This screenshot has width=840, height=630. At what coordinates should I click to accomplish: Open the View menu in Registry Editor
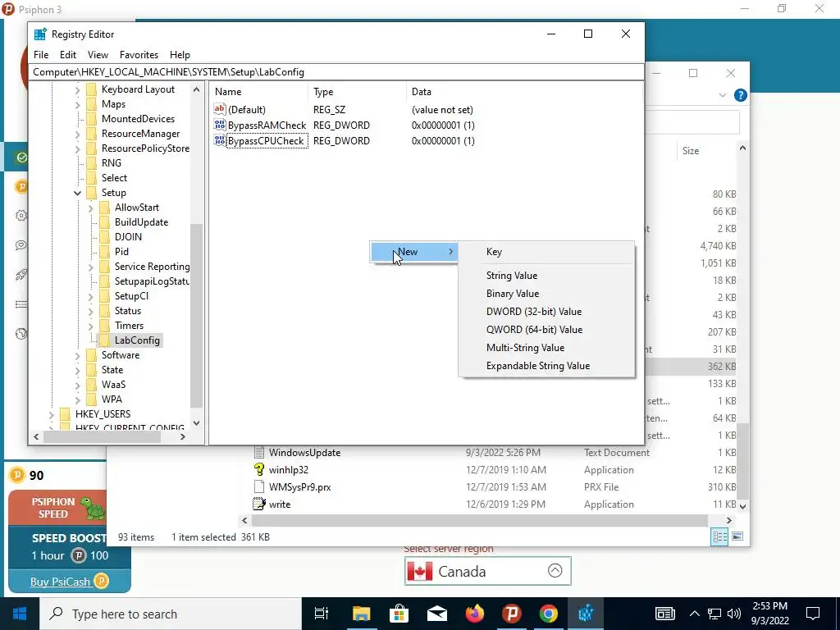98,55
